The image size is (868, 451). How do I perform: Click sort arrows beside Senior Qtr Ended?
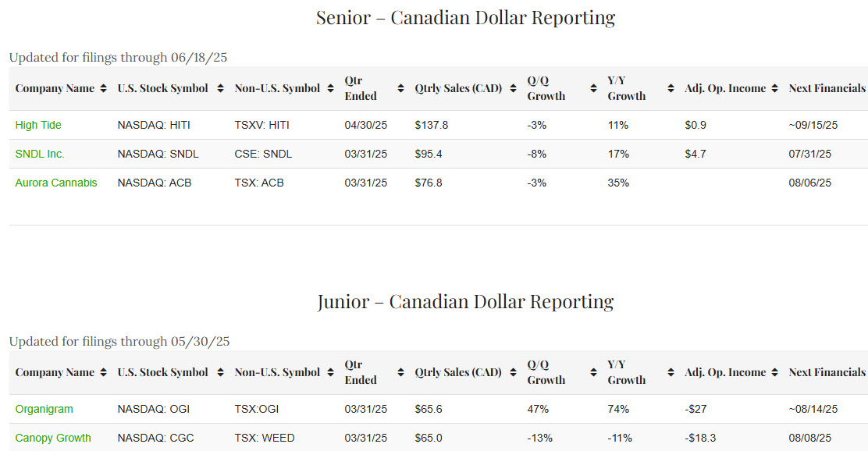click(x=400, y=88)
